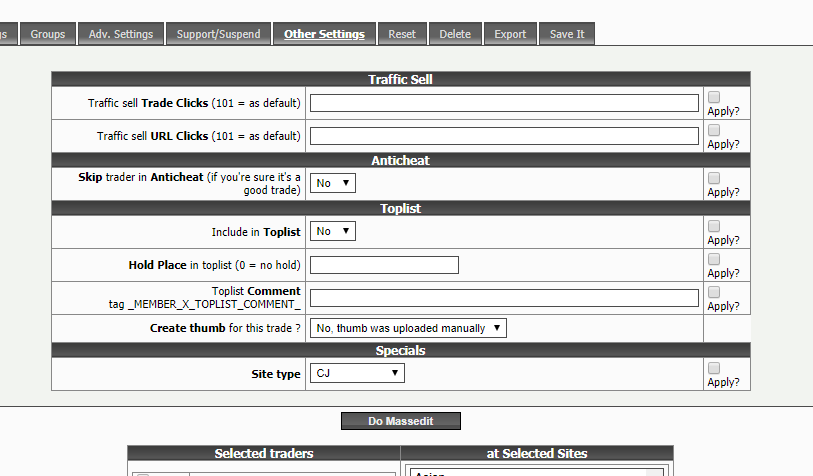The height and width of the screenshot is (476, 813).
Task: Click the Specials section header
Action: [401, 351]
